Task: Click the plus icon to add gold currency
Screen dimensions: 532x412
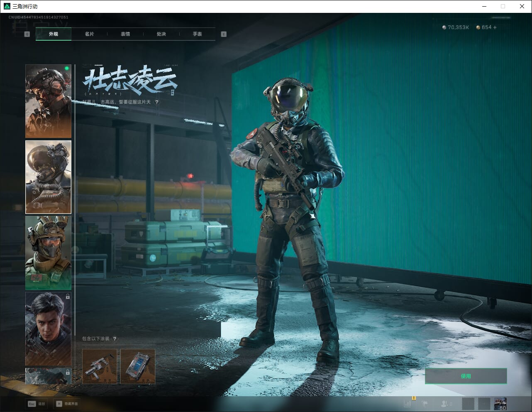Action: coord(495,27)
